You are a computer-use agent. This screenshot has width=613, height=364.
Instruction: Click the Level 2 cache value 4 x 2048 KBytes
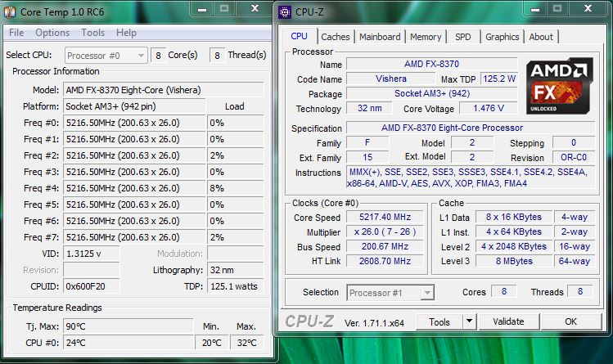(x=514, y=247)
